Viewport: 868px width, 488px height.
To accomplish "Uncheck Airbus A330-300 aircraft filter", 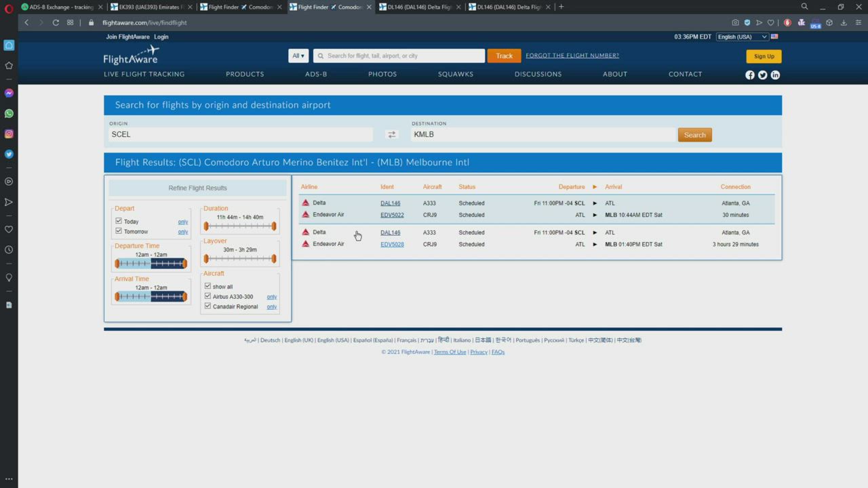I will 208,296.
